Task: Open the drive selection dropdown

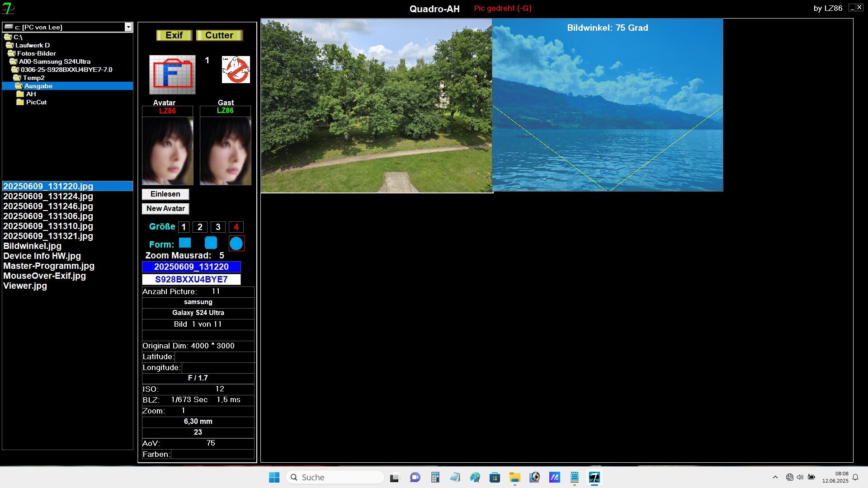Action: pos(128,27)
